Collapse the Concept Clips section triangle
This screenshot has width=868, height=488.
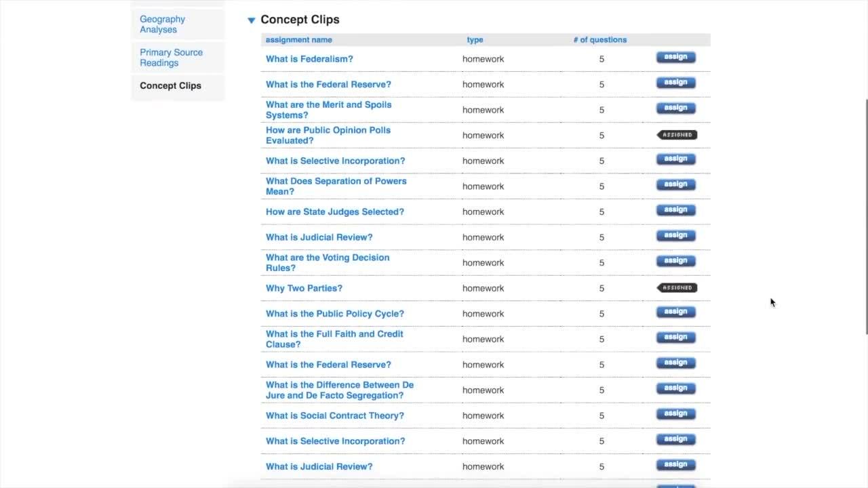[x=252, y=20]
